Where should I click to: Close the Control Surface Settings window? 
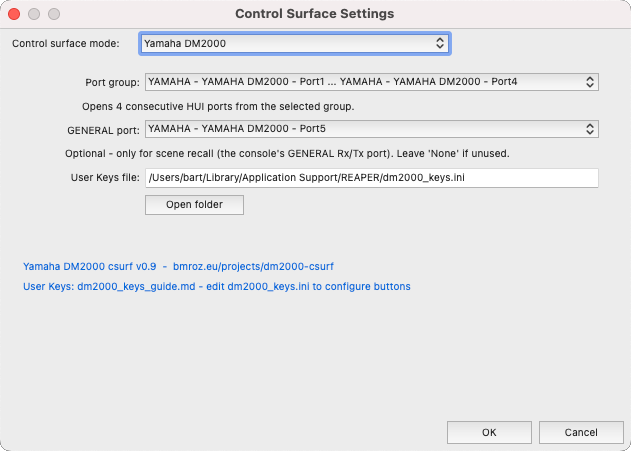(x=14, y=14)
